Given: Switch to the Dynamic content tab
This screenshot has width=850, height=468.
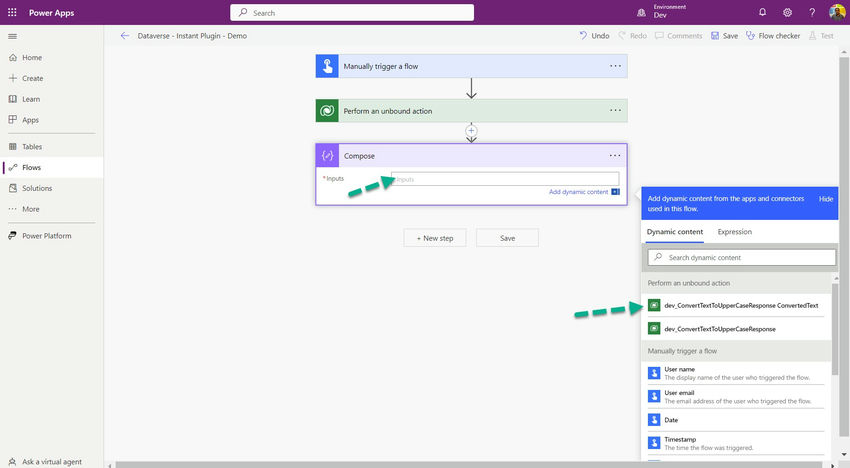Looking at the screenshot, I should point(675,232).
